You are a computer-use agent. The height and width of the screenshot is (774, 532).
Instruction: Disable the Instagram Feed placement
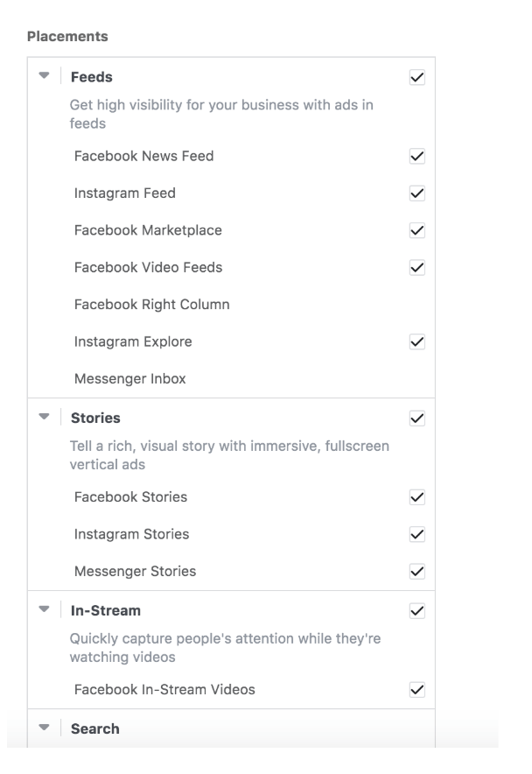click(416, 193)
